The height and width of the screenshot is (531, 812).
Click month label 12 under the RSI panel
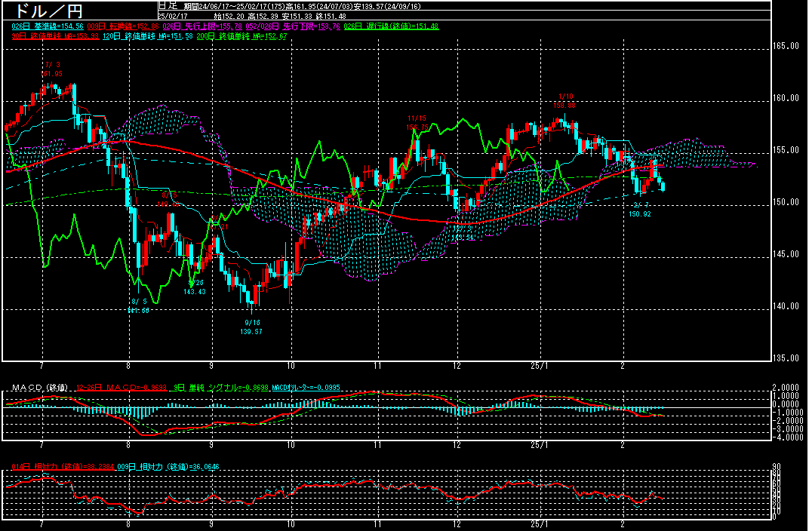pyautogui.click(x=457, y=524)
